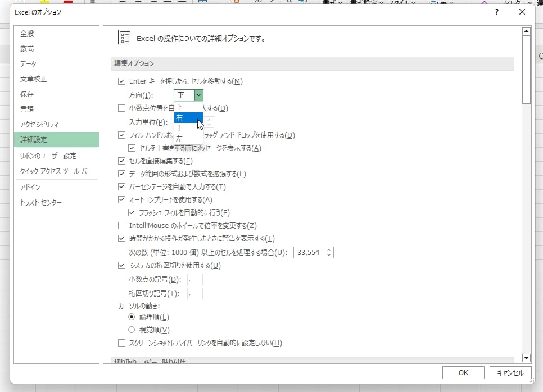Click the scroll up arrow of options pane
Viewport: 543px width, 392px height.
[526, 31]
